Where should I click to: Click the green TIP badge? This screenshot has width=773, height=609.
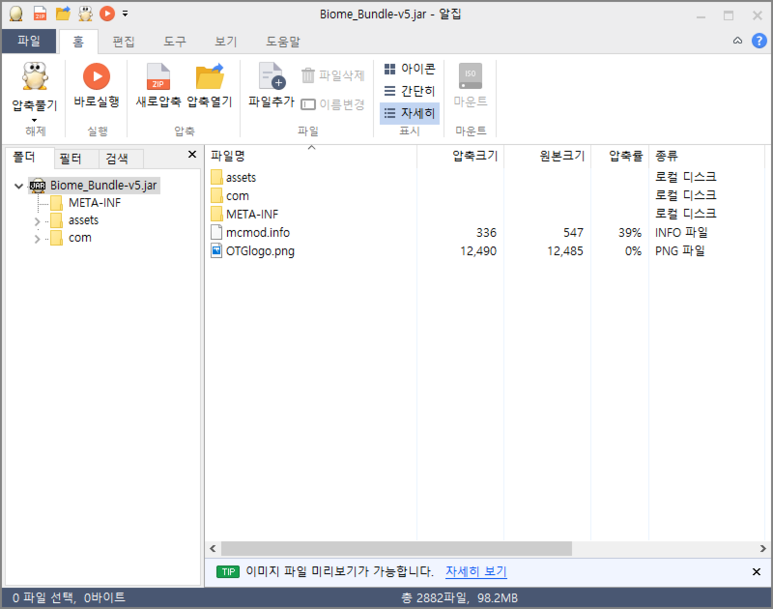(x=228, y=572)
